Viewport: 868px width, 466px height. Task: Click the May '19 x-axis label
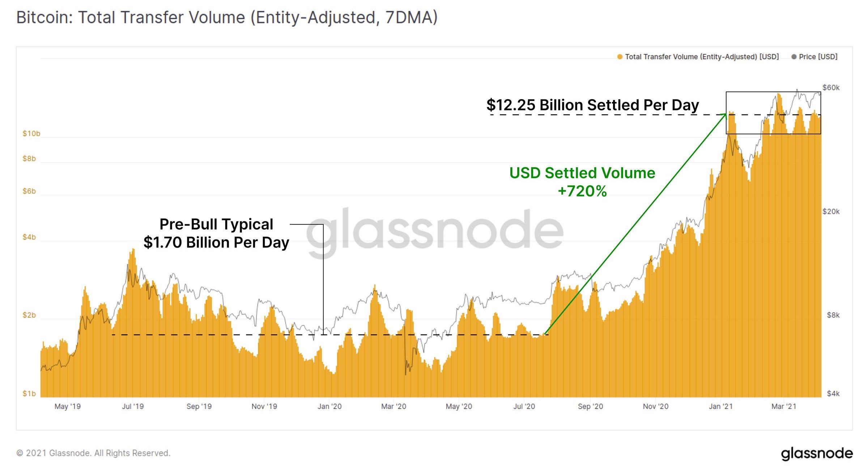point(68,406)
